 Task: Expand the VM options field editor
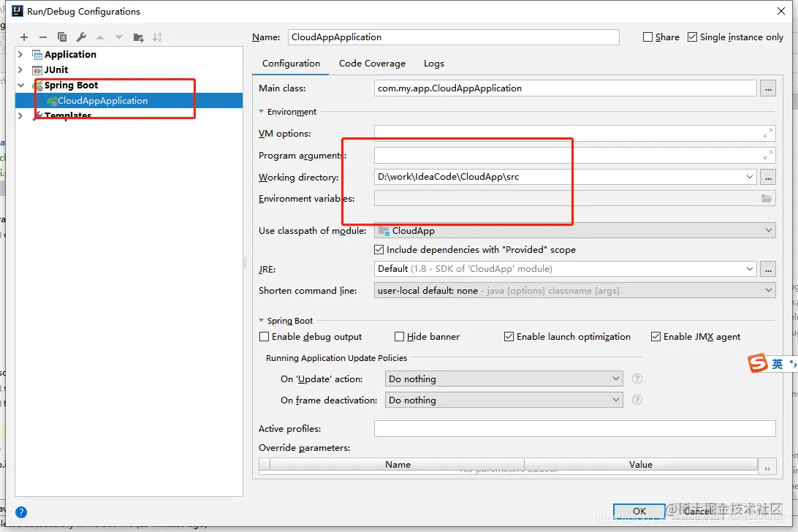click(x=767, y=134)
